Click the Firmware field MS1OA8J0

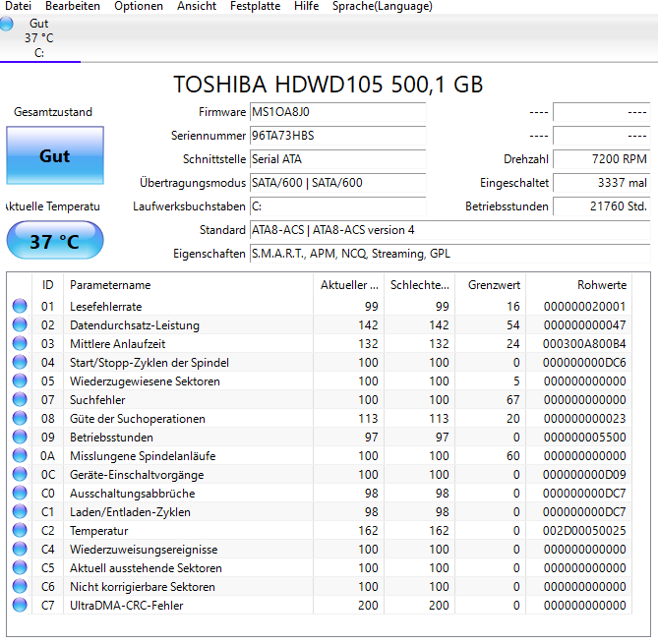pyautogui.click(x=337, y=112)
